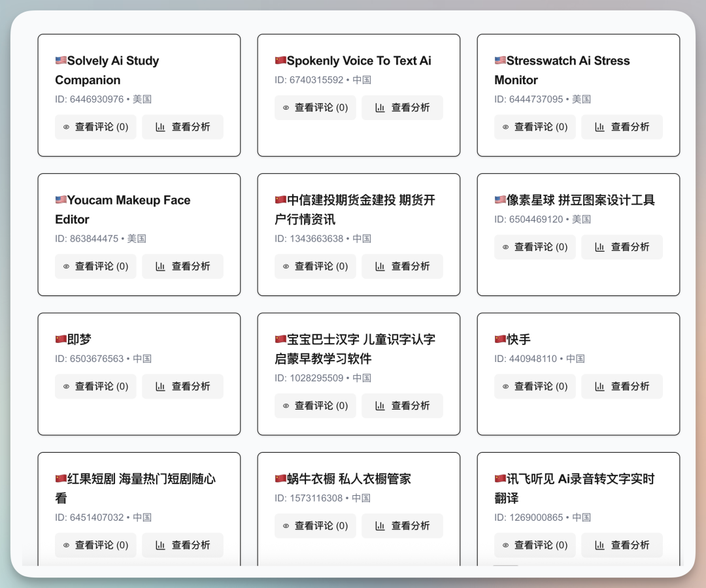Select the title 蜗牛衣橱 私人衣橱管家
This screenshot has height=588, width=706.
(x=349, y=479)
